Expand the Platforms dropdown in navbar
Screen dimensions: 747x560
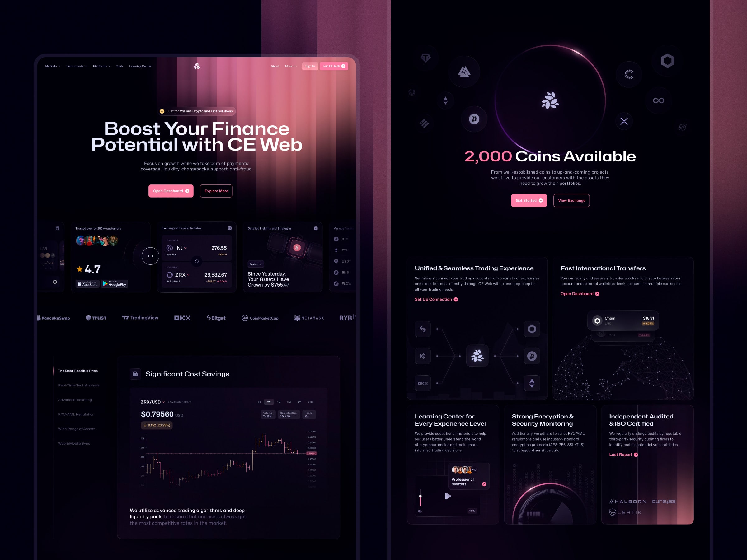(x=101, y=66)
